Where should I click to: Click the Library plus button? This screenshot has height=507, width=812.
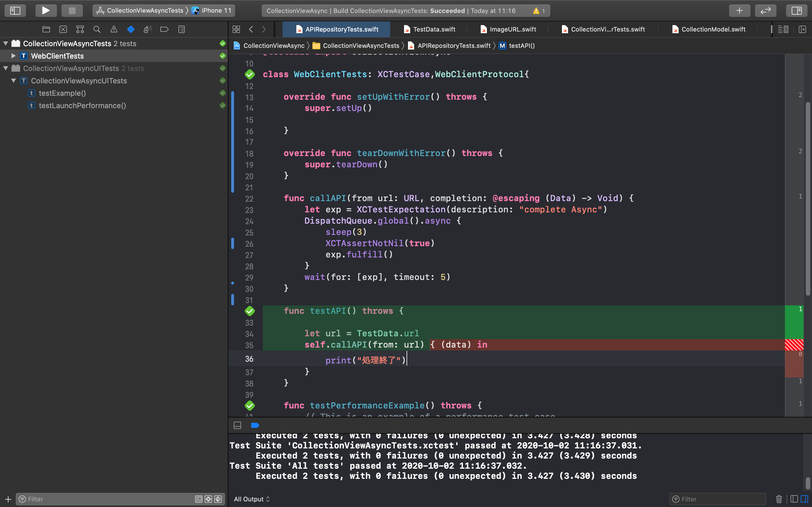pyautogui.click(x=739, y=10)
